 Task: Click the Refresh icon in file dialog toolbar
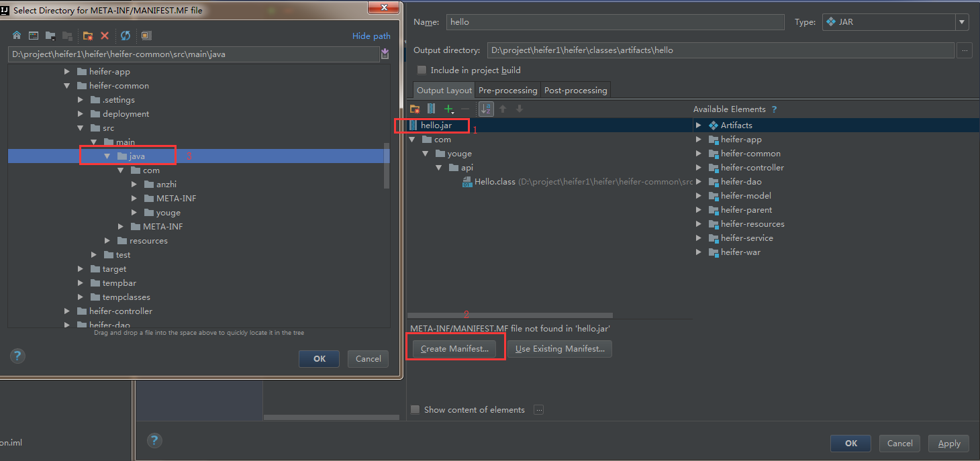coord(126,36)
